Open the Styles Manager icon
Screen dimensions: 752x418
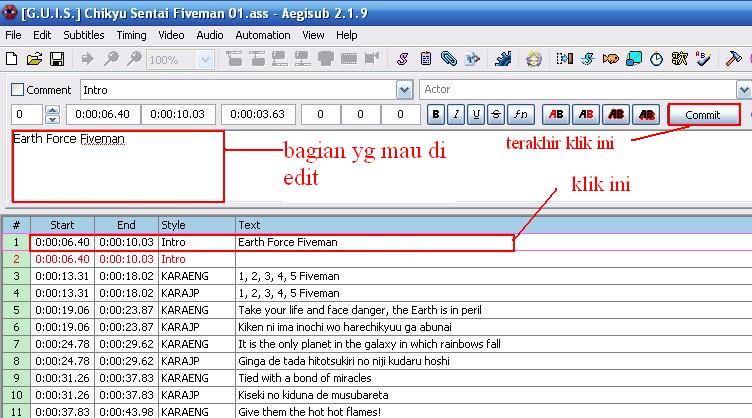(x=402, y=59)
